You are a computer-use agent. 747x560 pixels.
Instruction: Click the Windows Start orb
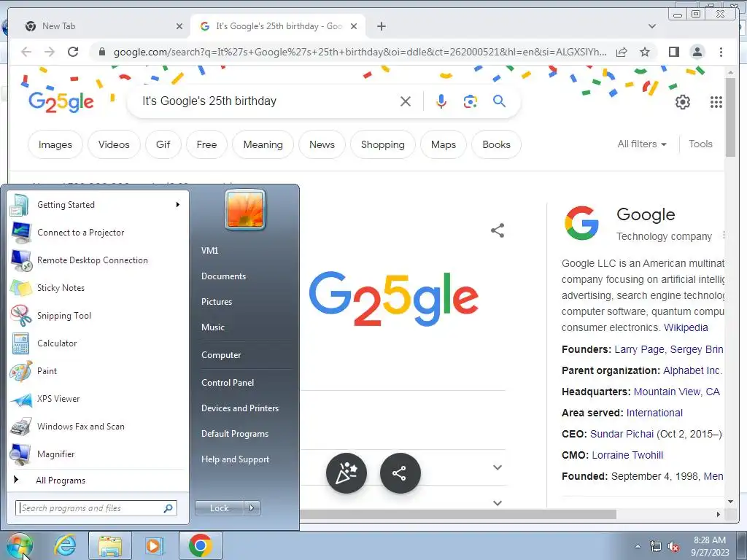(x=19, y=545)
